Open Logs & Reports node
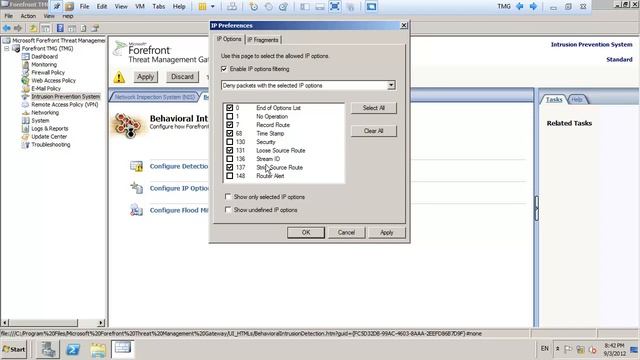 (x=50, y=128)
